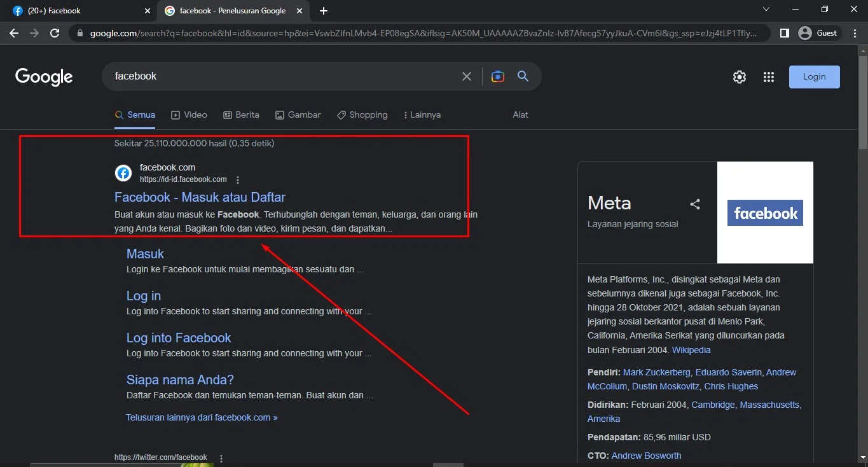The width and height of the screenshot is (868, 467).
Task: Click Telusuran lainnya dari facebook.com
Action: pyautogui.click(x=202, y=418)
